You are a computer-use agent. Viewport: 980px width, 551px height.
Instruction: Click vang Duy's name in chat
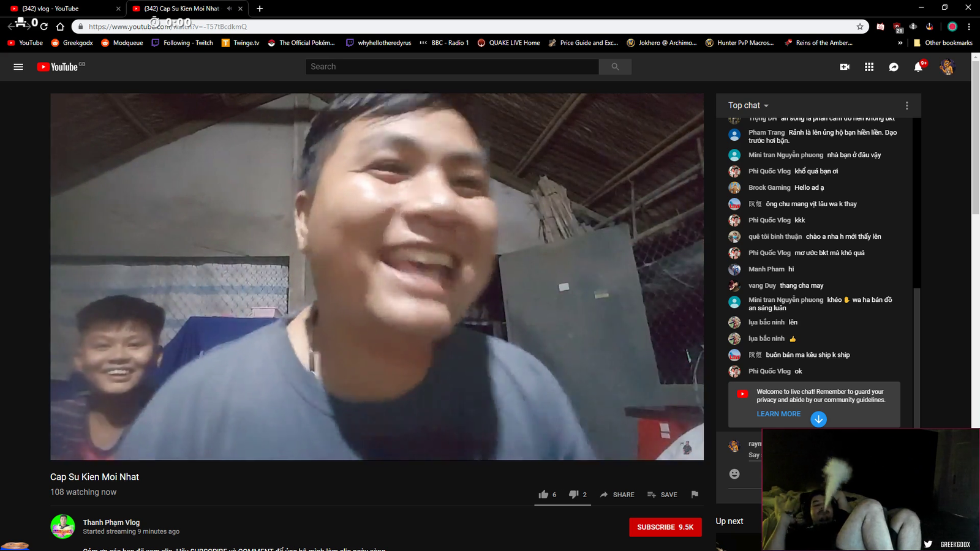(x=762, y=285)
